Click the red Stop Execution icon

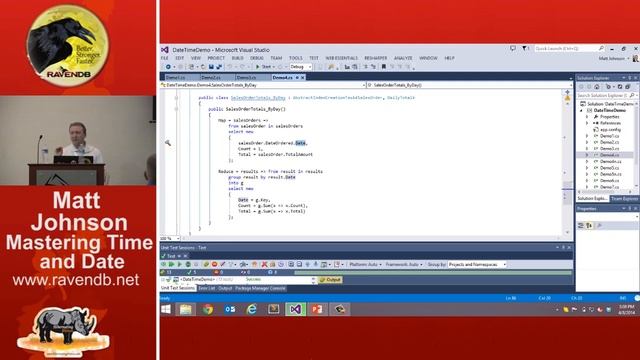coord(214,264)
